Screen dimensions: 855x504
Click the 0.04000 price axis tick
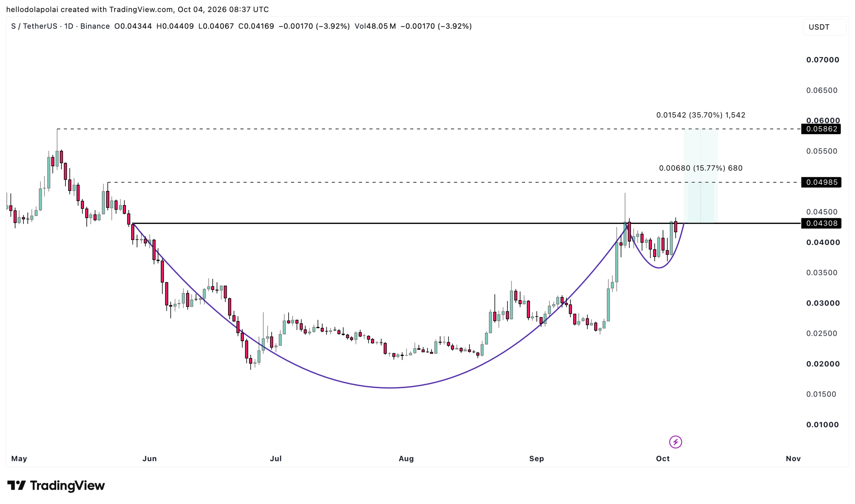tap(823, 243)
